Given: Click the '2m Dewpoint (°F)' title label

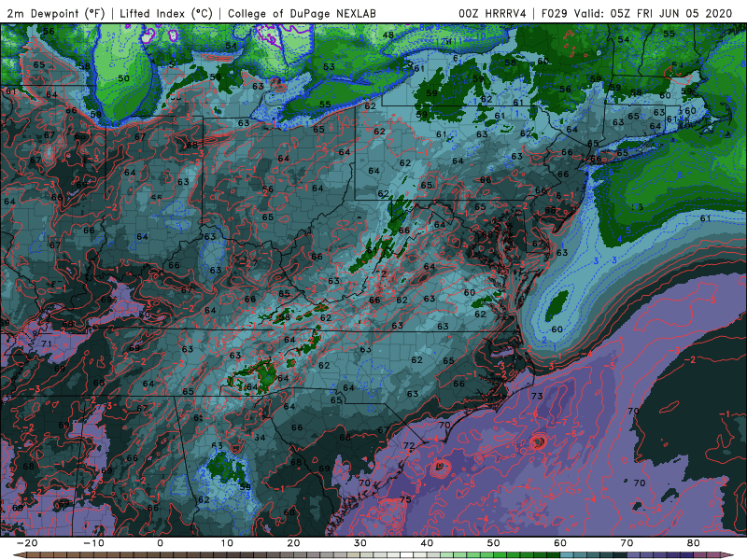Looking at the screenshot, I should 56,14.
